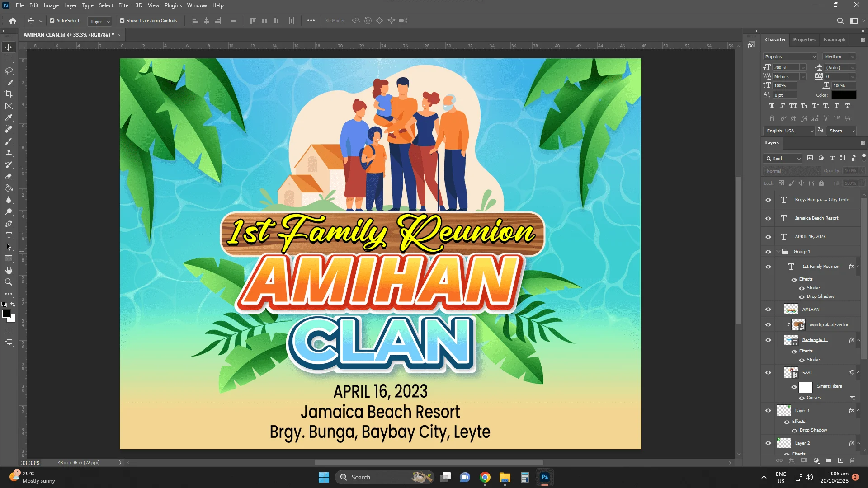Hide the Rectangle 1 layer

768,340
